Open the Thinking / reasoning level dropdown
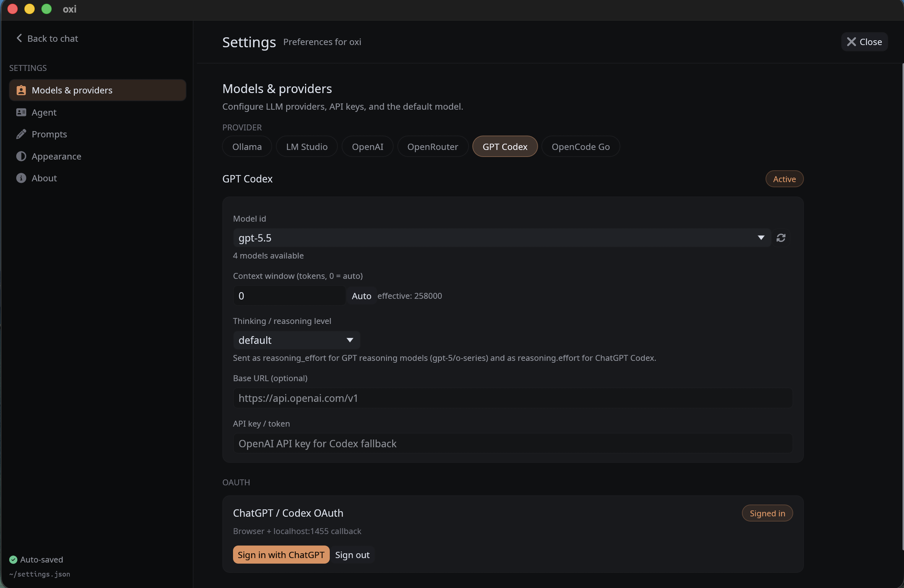The height and width of the screenshot is (588, 904). [x=296, y=340]
